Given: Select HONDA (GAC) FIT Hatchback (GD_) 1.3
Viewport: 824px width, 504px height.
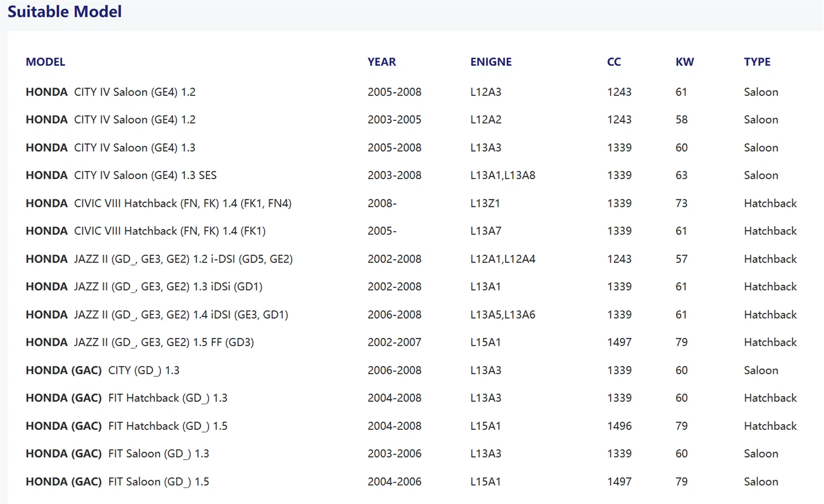Looking at the screenshot, I should tap(127, 398).
